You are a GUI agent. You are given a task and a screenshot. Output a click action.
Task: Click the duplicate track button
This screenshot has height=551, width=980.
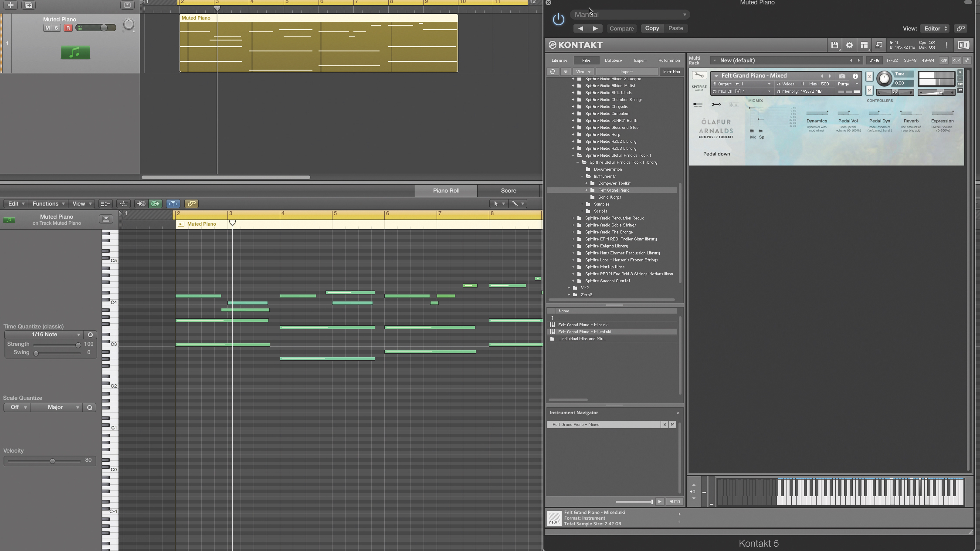28,5
